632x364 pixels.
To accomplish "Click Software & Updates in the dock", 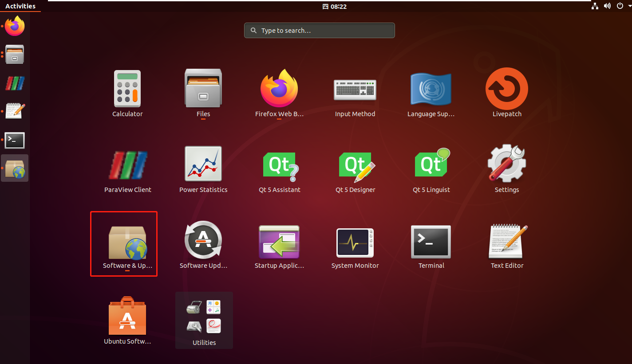I will [15, 168].
